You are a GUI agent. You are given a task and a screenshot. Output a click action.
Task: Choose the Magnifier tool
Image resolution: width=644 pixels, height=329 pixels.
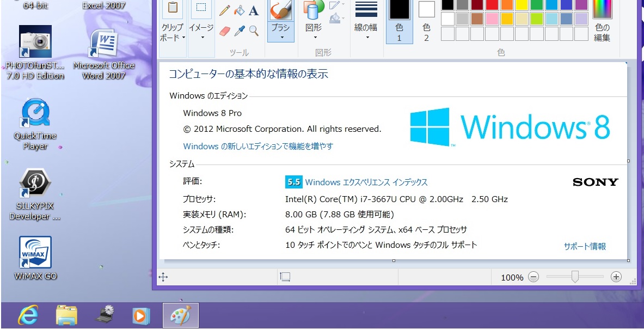(x=254, y=31)
